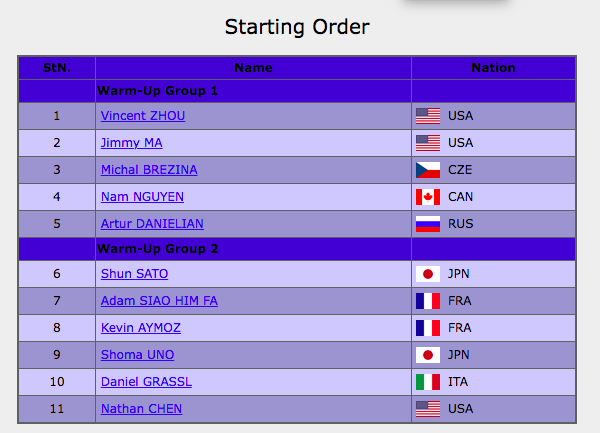
Task: Click the USA flag beside Vincent ZHOU
Action: click(x=428, y=116)
